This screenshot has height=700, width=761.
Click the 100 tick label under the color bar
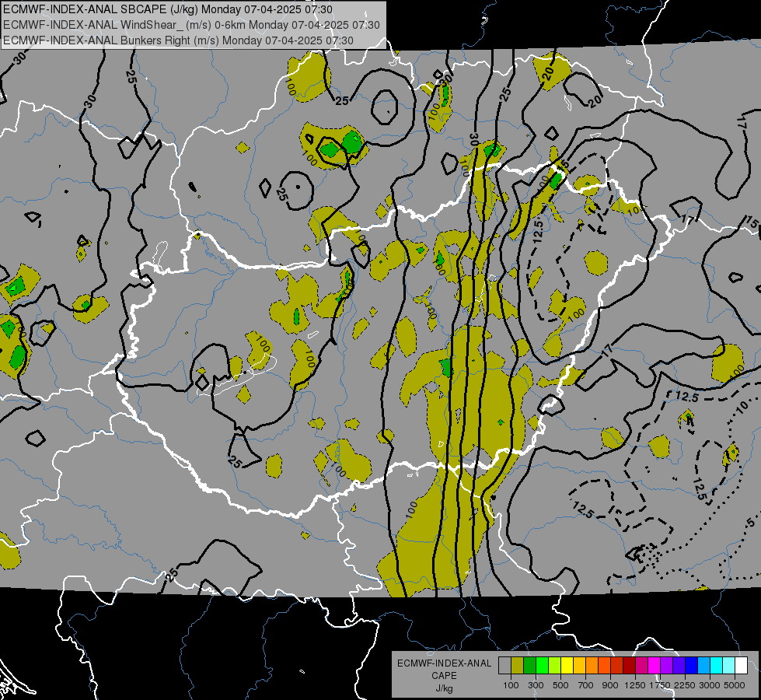pos(511,685)
